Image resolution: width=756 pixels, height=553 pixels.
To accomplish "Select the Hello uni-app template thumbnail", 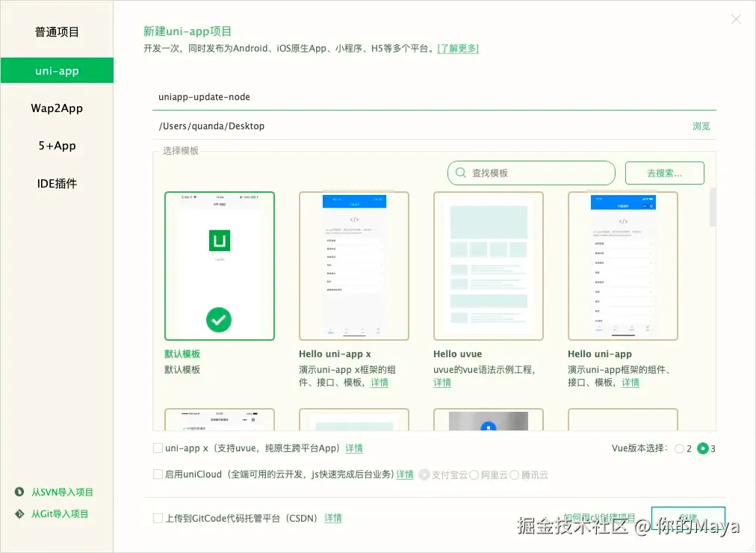I will [623, 266].
